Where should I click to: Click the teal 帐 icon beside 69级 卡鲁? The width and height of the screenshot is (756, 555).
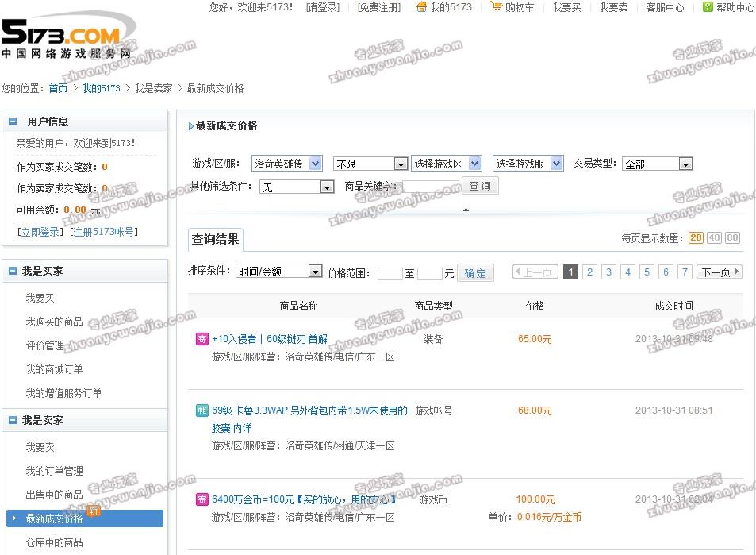pos(202,410)
